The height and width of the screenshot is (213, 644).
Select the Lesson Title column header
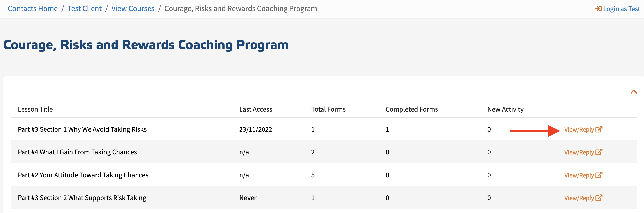(35, 109)
